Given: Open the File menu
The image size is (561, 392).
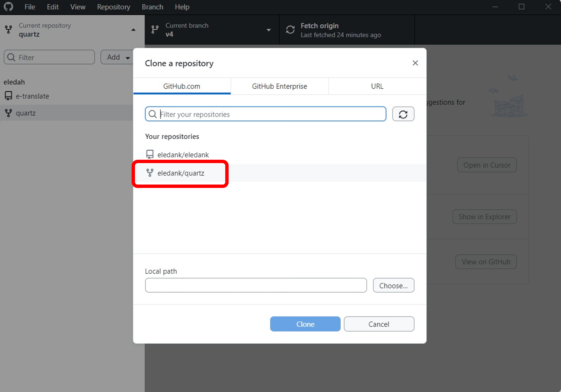Looking at the screenshot, I should point(30,7).
